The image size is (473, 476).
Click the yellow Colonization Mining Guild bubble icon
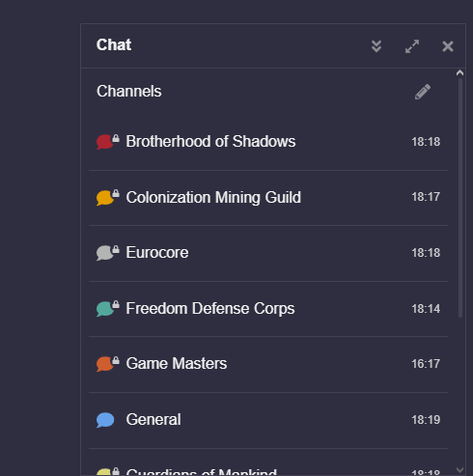click(105, 198)
